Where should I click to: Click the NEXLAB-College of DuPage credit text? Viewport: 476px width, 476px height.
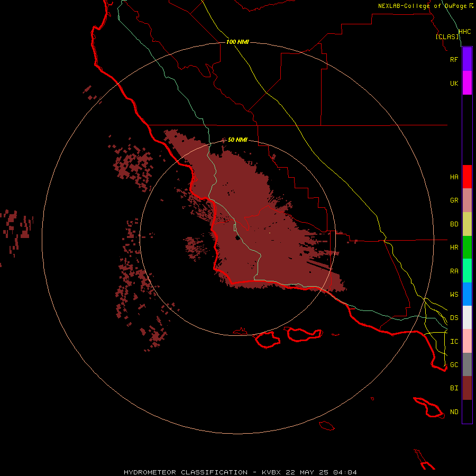(x=423, y=6)
